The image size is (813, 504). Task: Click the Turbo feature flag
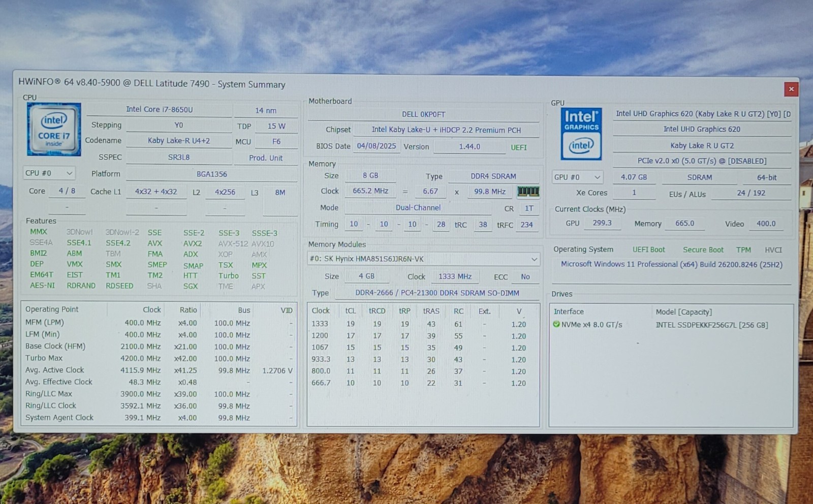(229, 276)
